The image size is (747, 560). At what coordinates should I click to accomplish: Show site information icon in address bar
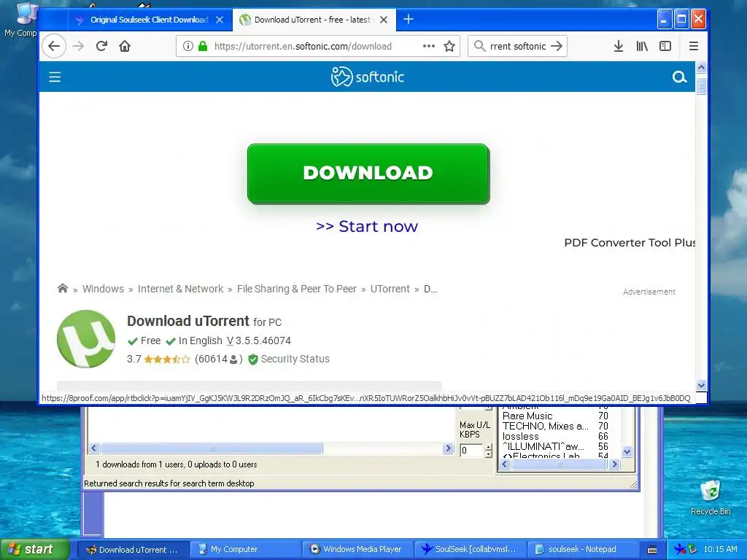(x=188, y=46)
